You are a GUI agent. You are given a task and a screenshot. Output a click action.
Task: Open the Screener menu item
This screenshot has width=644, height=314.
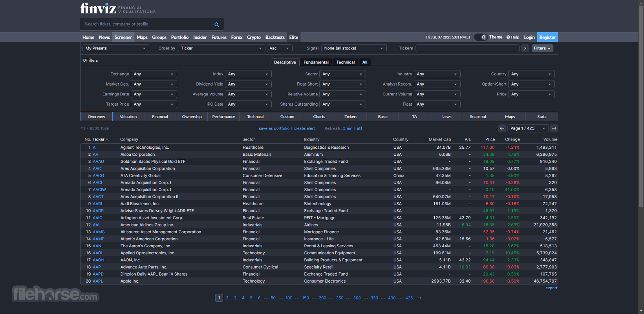click(123, 37)
